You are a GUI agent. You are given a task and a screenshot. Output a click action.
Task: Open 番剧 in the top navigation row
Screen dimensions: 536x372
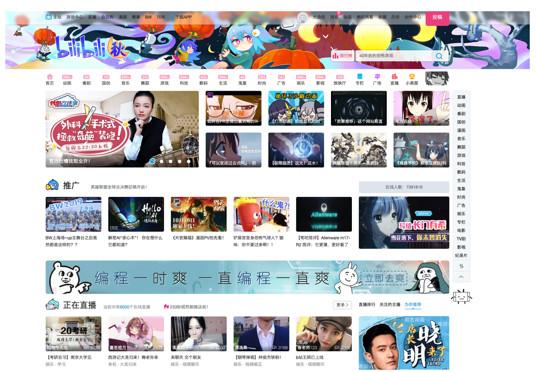[x=86, y=79]
